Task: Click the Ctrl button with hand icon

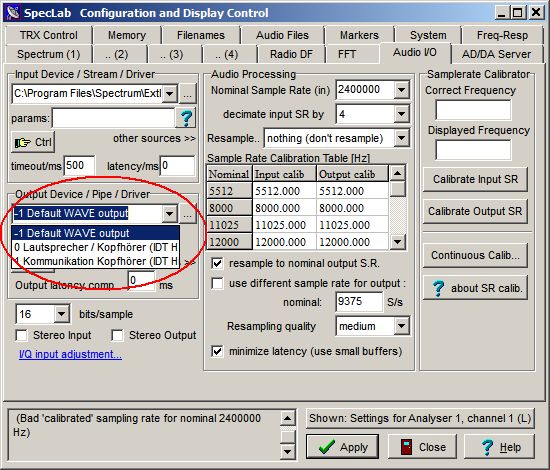Action: point(33,142)
